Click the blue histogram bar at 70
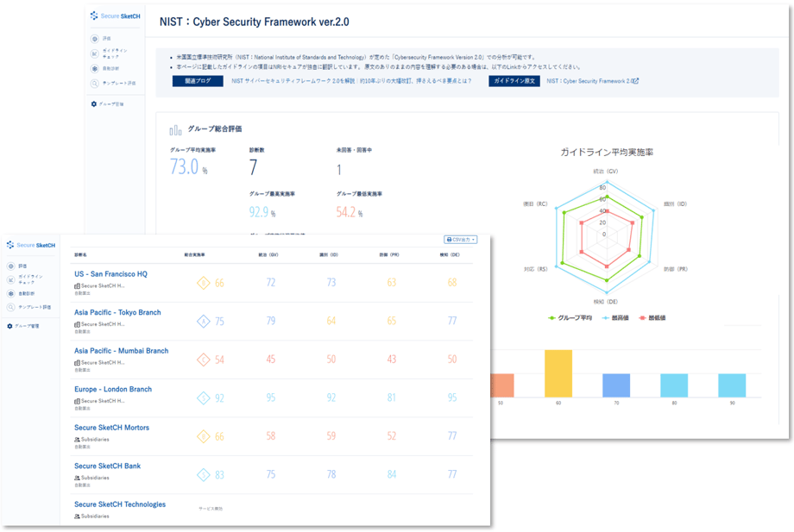 pyautogui.click(x=616, y=385)
